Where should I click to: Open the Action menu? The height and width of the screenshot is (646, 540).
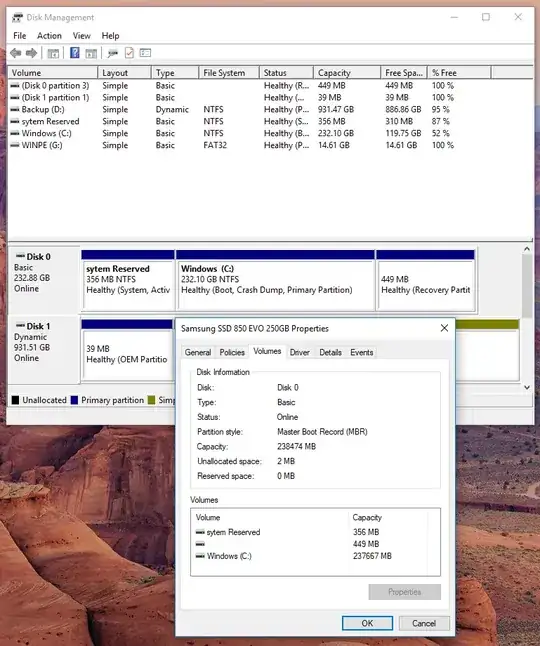click(x=49, y=36)
